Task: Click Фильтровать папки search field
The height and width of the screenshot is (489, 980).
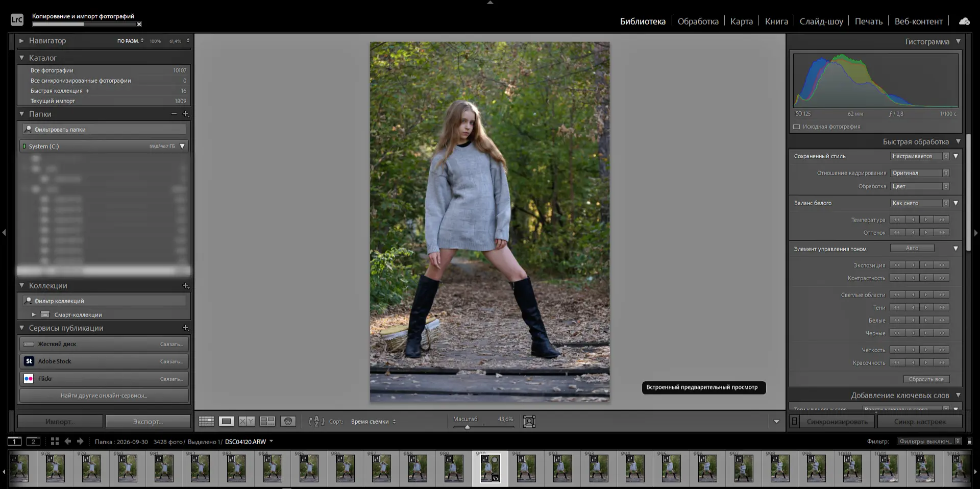Action: pos(105,130)
